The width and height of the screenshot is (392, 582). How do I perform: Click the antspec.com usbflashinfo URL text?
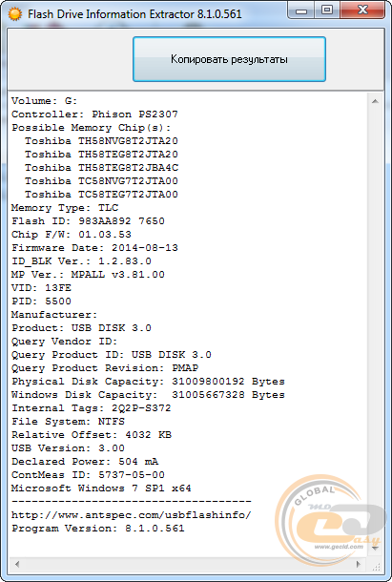(132, 515)
